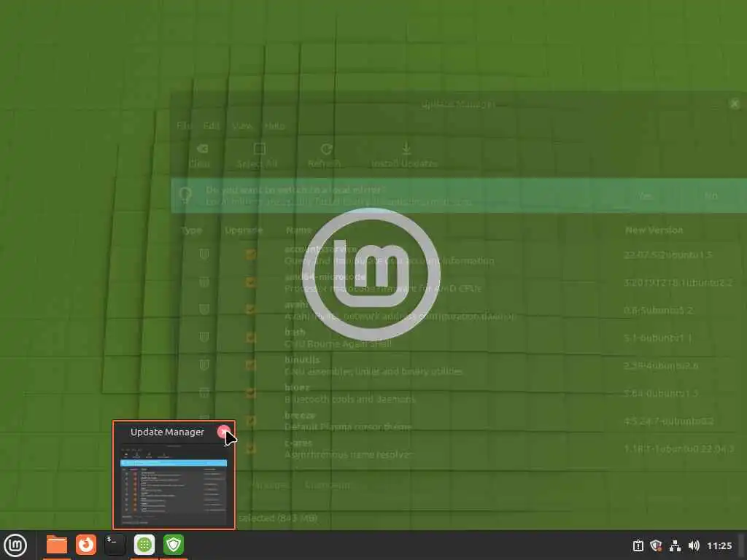Viewport: 747px width, 560px height.
Task: Open the notifications tray icon
Action: click(x=638, y=545)
